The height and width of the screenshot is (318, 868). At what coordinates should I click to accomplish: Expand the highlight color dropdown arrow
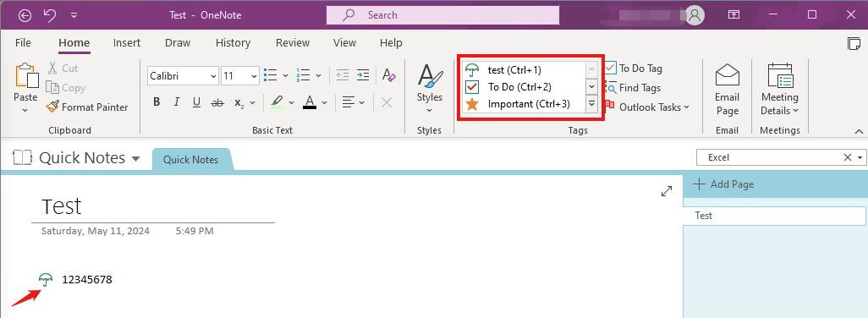point(291,103)
